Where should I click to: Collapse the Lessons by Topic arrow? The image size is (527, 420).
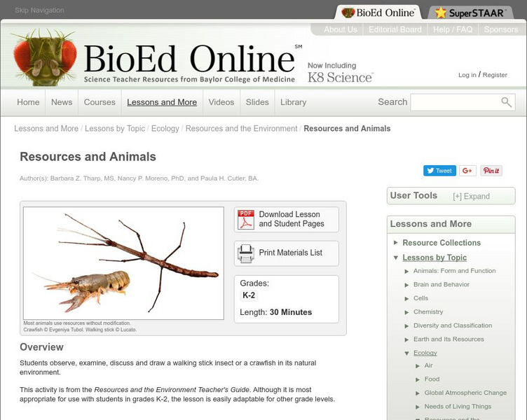pyautogui.click(x=395, y=258)
